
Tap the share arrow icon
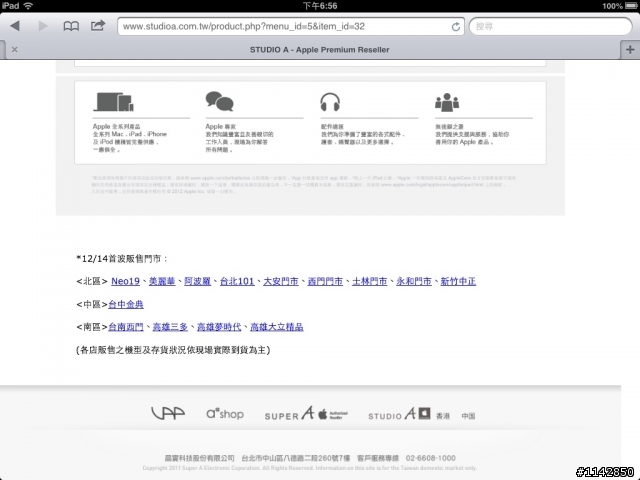pos(98,26)
